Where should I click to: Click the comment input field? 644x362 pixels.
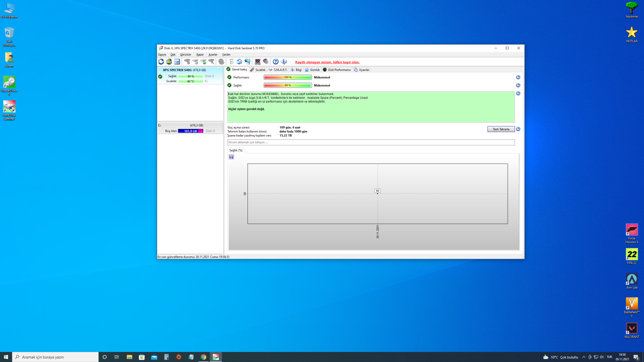point(371,142)
